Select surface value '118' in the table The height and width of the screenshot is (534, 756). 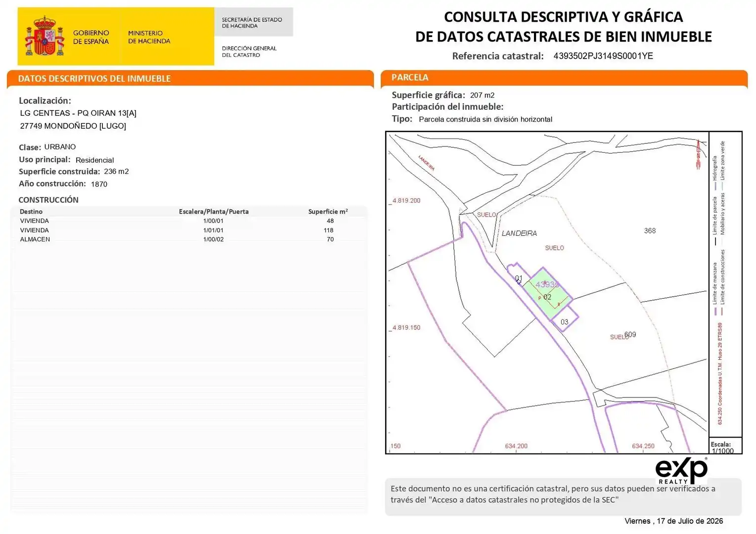pyautogui.click(x=329, y=230)
